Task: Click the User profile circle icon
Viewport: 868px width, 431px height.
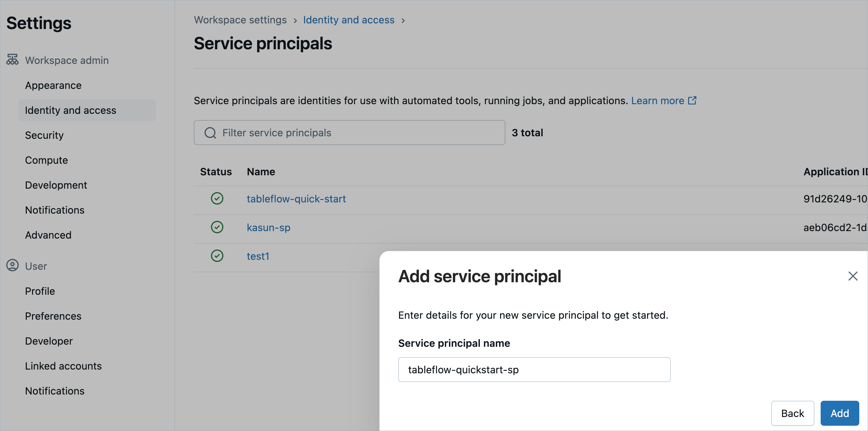Action: (x=12, y=265)
